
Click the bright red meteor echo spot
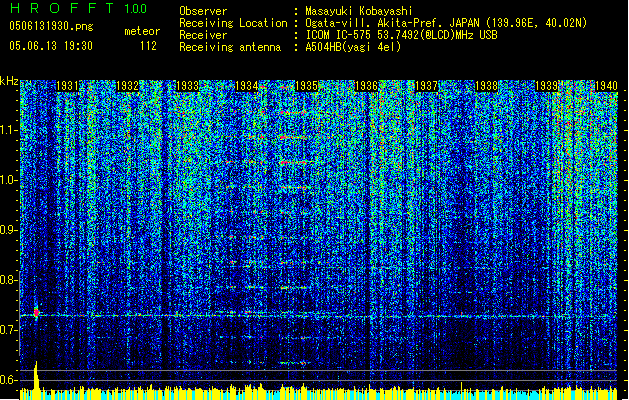[x=37, y=312]
